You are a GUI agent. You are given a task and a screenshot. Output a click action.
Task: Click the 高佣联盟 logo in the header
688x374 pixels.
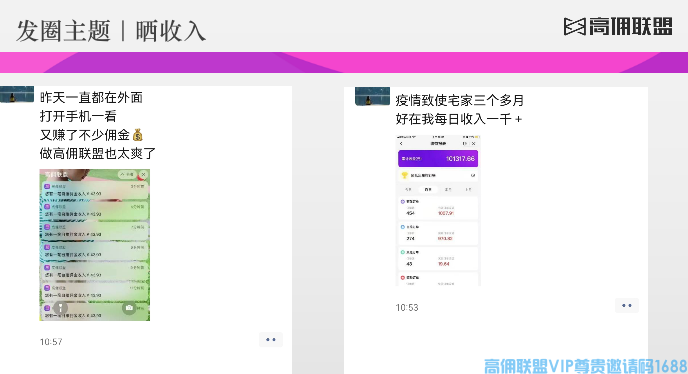tap(618, 26)
